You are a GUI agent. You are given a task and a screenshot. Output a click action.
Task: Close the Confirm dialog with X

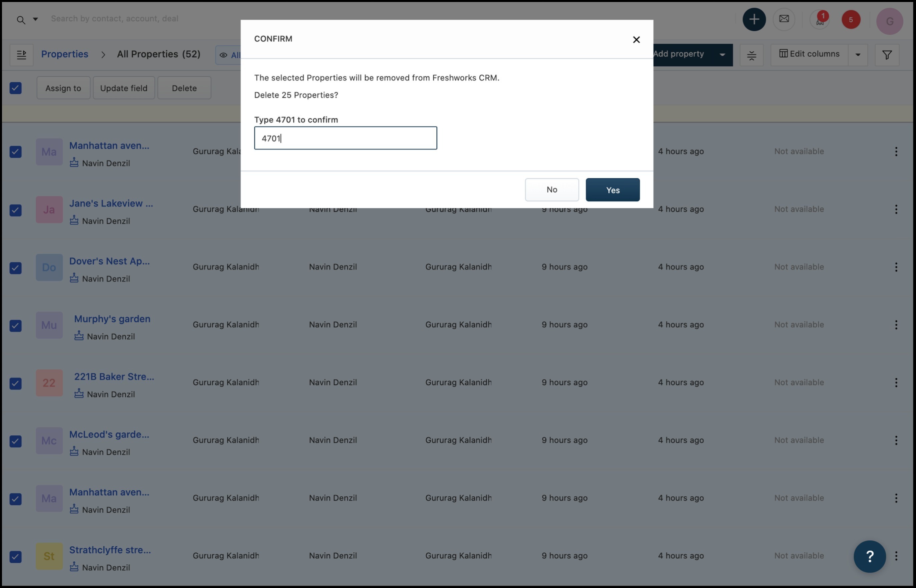point(636,40)
